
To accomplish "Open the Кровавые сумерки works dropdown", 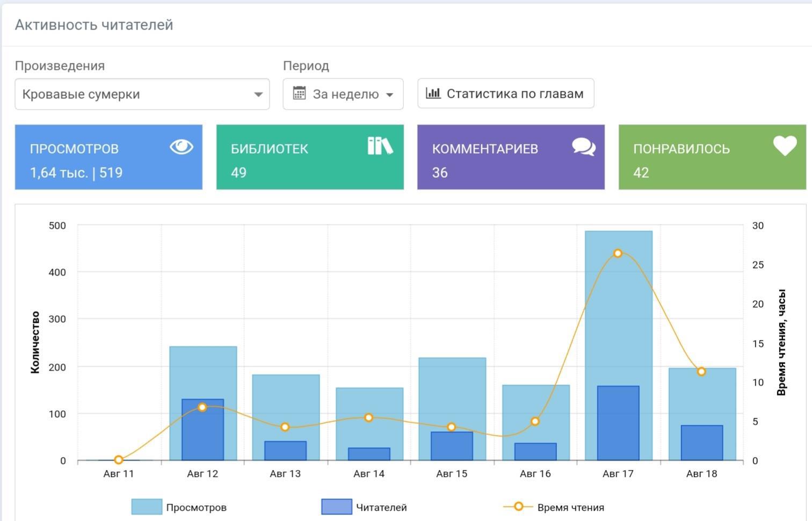I will point(142,95).
